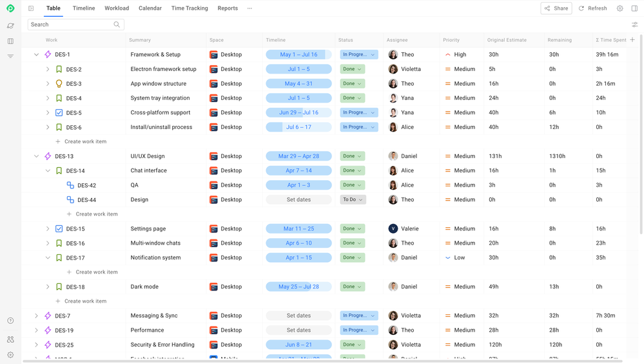This screenshot has height=364, width=644.
Task: Open the sidebar settings gear icon
Action: tap(11, 354)
